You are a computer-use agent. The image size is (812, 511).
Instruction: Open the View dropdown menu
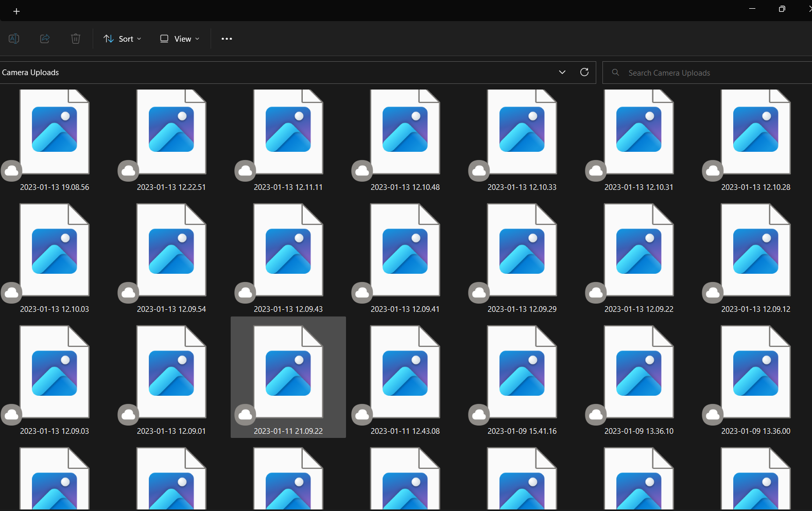pyautogui.click(x=180, y=39)
